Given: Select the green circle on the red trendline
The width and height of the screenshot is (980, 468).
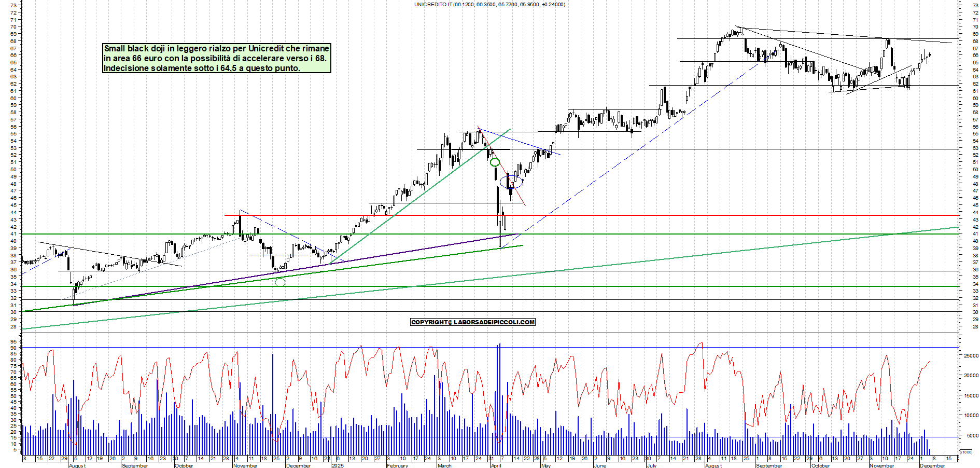Looking at the screenshot, I should pos(495,162).
